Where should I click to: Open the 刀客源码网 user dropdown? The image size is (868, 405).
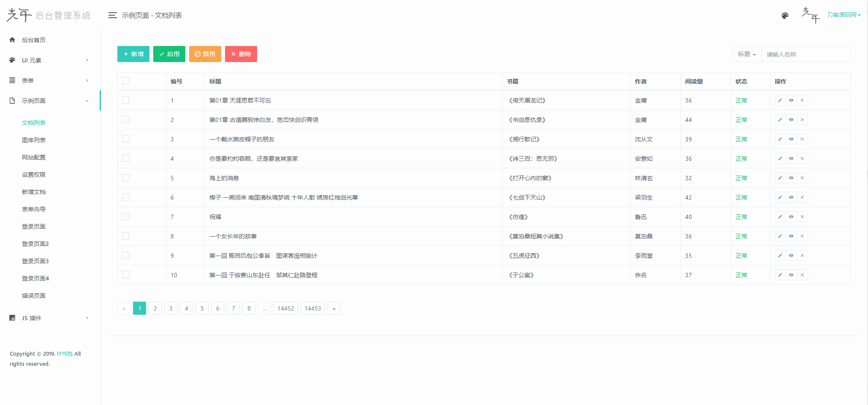click(x=843, y=15)
